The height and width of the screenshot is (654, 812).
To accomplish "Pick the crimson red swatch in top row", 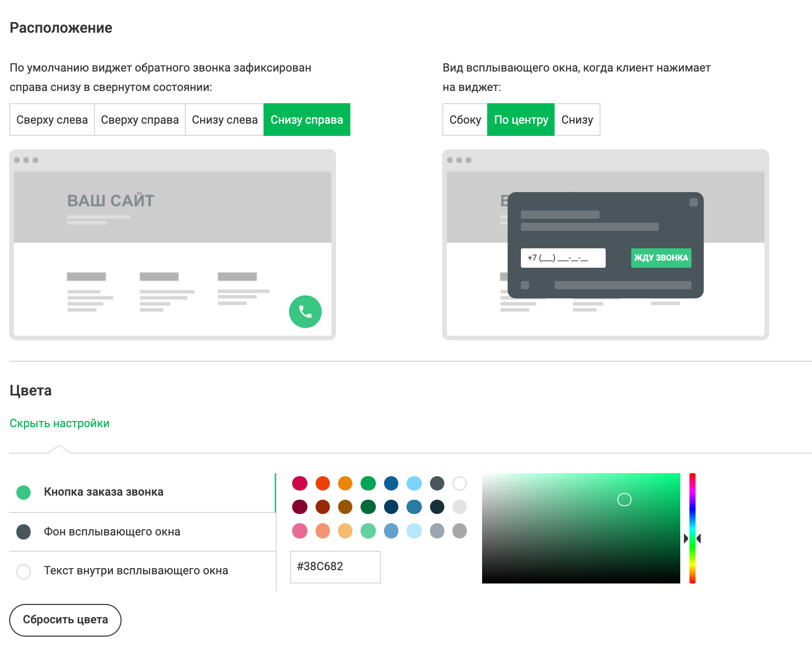I will [x=300, y=483].
